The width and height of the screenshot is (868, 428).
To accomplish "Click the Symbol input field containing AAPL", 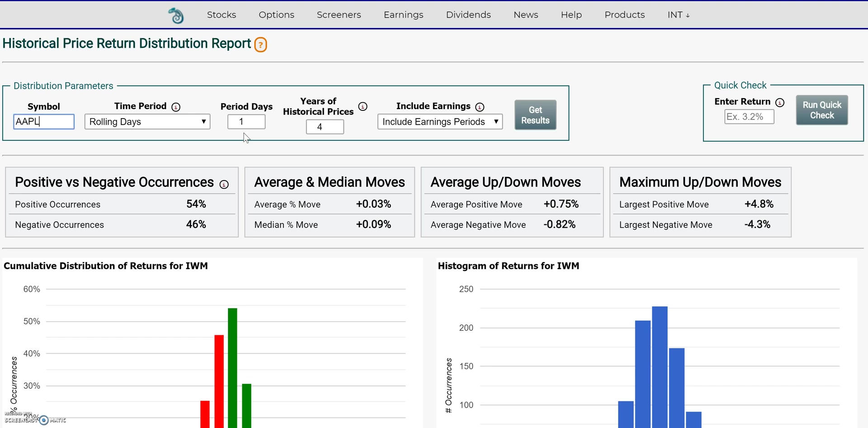I will click(44, 122).
